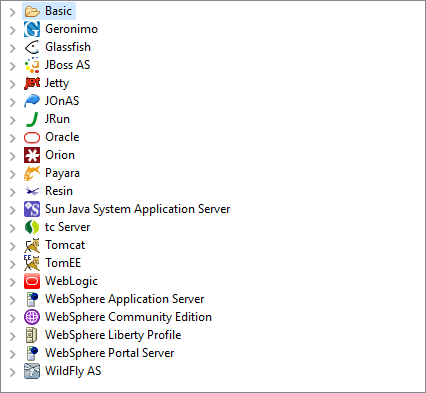Select the JBoss AS label
Screen dimensions: 426x393
[x=68, y=65]
